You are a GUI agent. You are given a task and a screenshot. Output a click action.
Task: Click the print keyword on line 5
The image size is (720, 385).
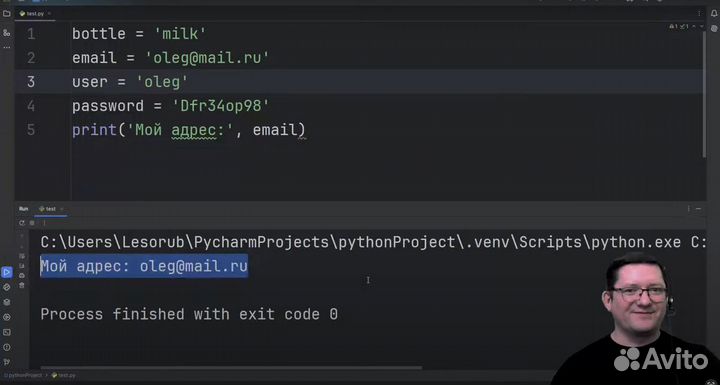pyautogui.click(x=95, y=130)
